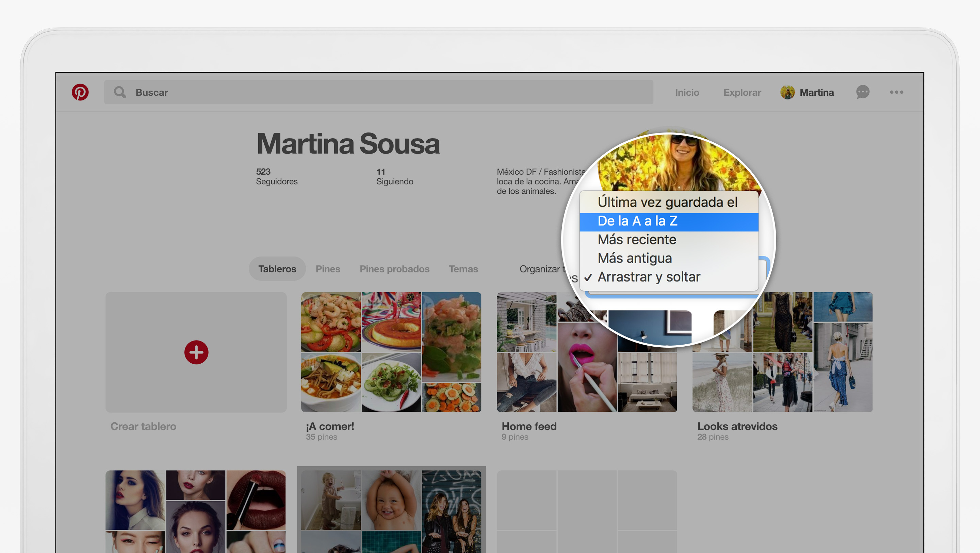Open the baby photos board thumbnail
The height and width of the screenshot is (553, 980).
(x=391, y=511)
